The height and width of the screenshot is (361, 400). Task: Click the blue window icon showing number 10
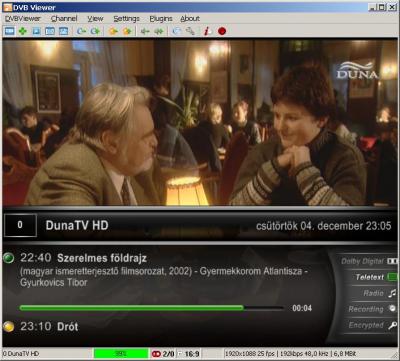[x=50, y=31]
